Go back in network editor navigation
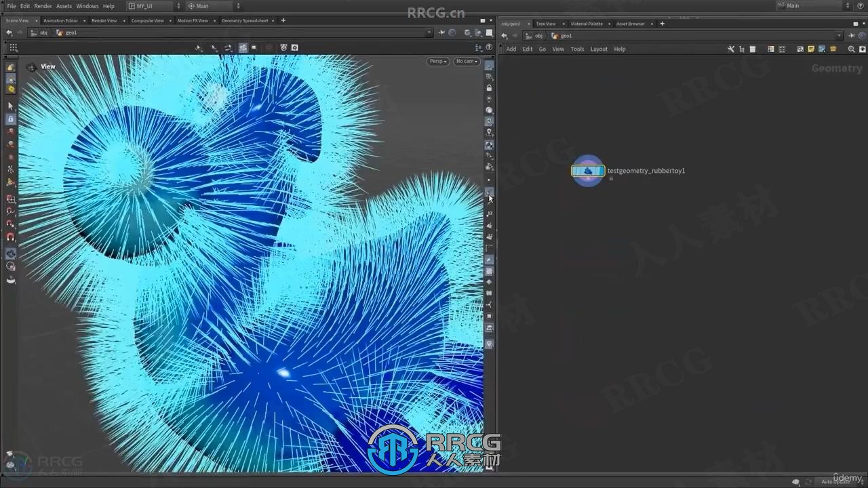This screenshot has width=868, height=488. click(x=504, y=36)
